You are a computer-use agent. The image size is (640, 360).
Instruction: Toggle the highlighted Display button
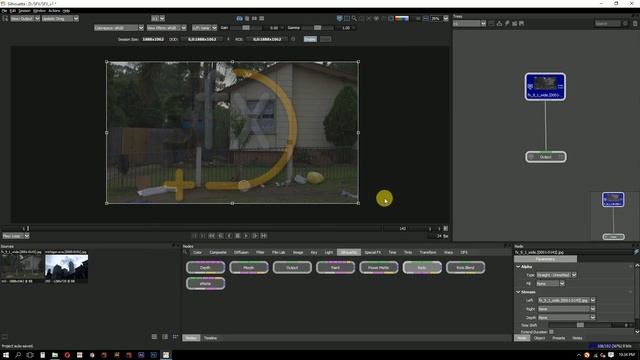310,39
